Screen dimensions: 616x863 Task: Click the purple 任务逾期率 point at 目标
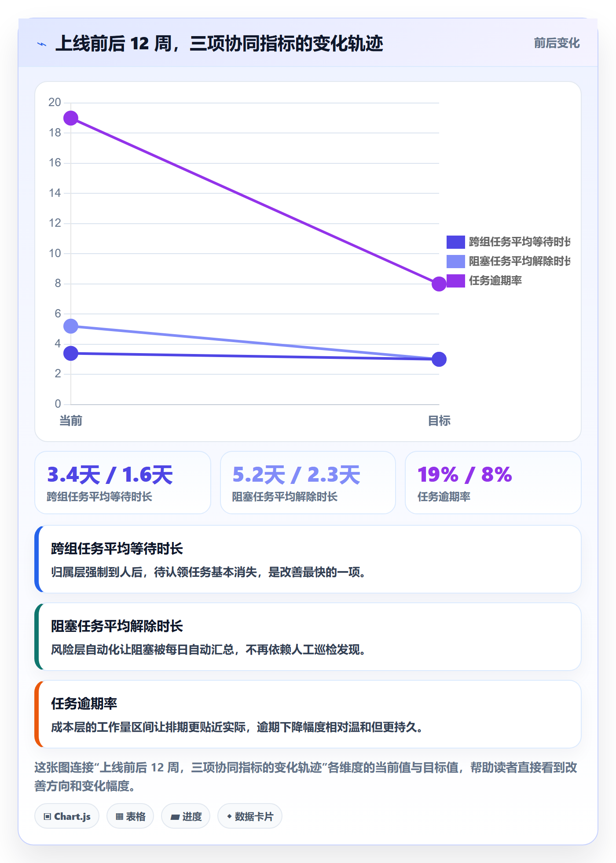pos(439,284)
